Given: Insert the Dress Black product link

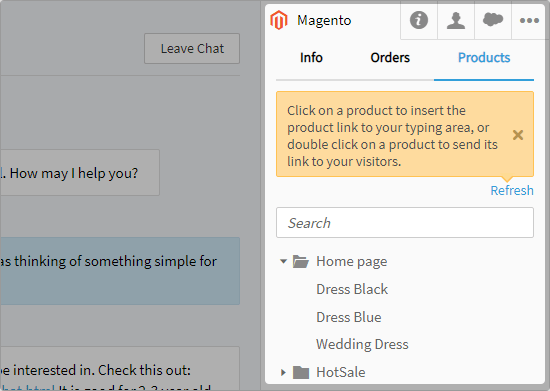Looking at the screenshot, I should pyautogui.click(x=352, y=289).
